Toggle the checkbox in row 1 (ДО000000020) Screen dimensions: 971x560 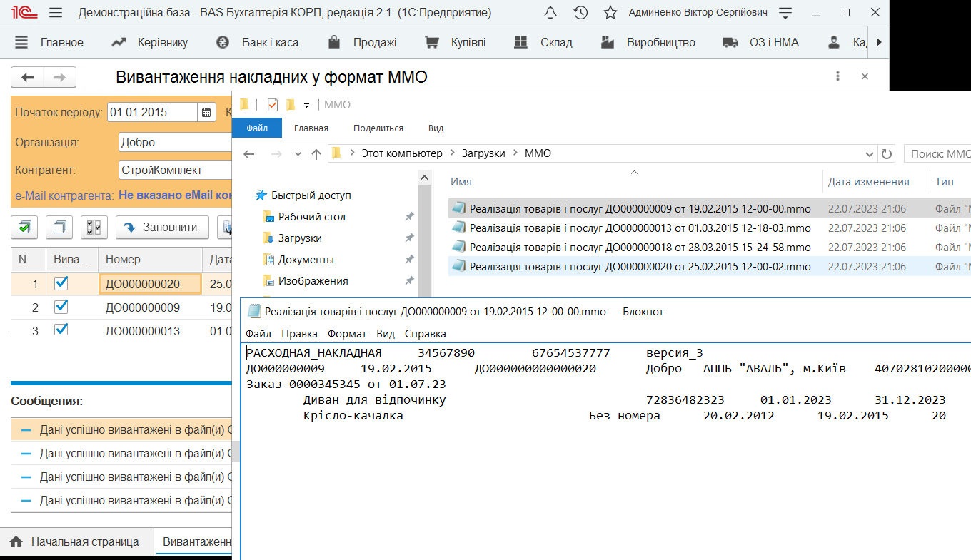point(61,283)
